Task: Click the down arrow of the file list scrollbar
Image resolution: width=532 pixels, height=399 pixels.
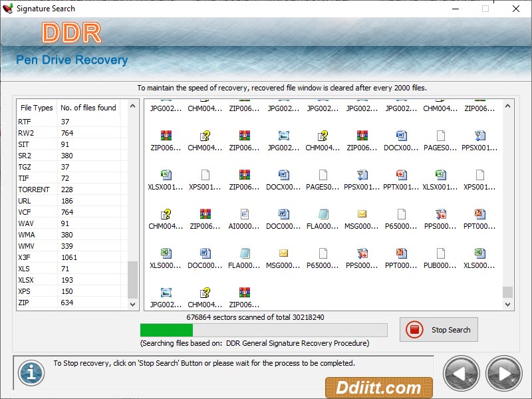Action: coord(508,304)
